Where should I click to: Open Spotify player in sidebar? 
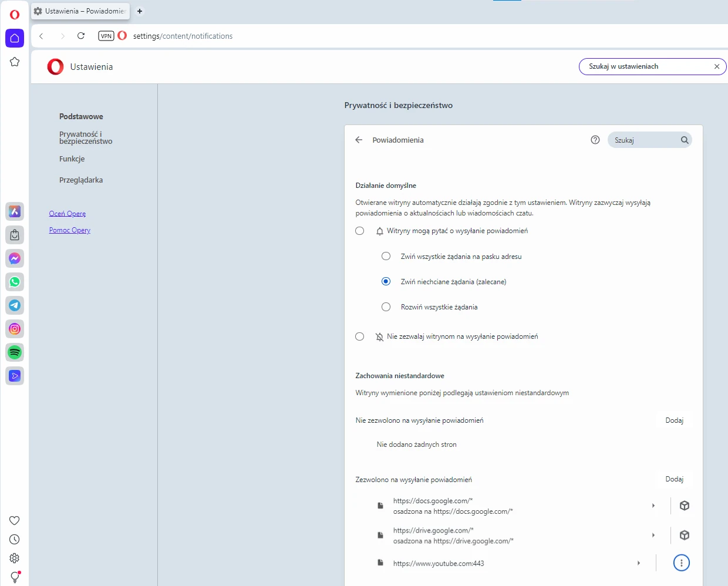coord(15,352)
